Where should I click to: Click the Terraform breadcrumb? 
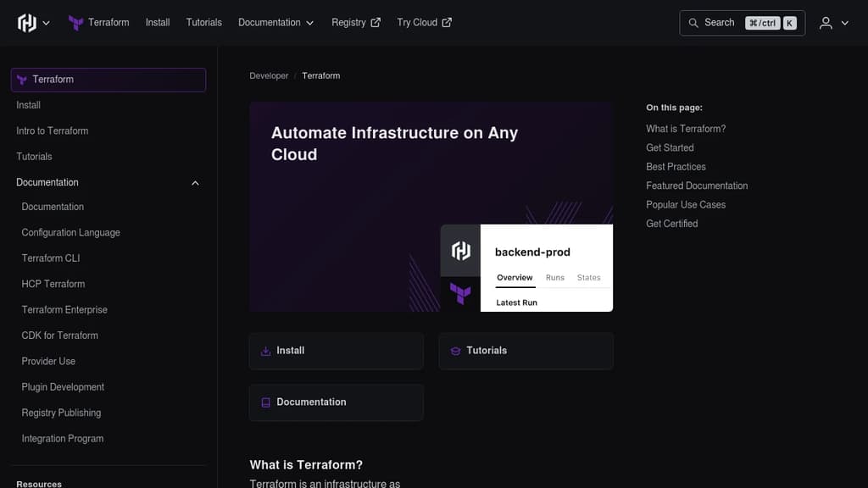pyautogui.click(x=321, y=75)
